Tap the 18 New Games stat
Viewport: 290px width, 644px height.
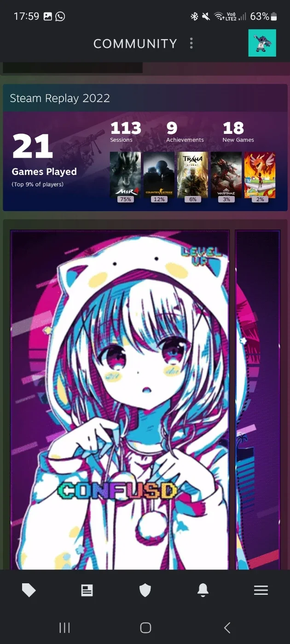coord(238,132)
